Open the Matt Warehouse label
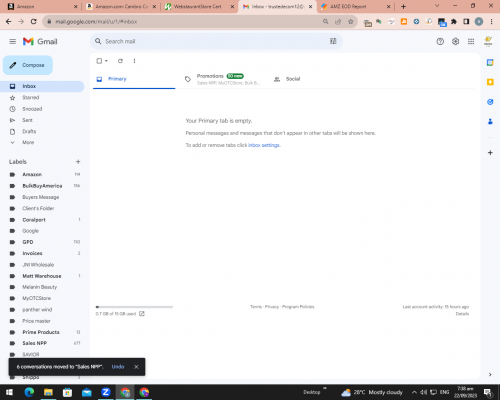The image size is (500, 400). tap(42, 276)
